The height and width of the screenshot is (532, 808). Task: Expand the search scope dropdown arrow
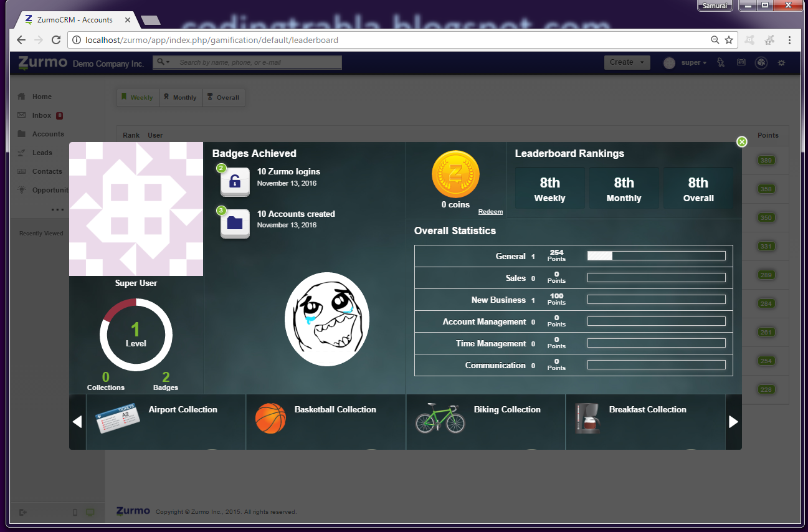click(x=163, y=62)
